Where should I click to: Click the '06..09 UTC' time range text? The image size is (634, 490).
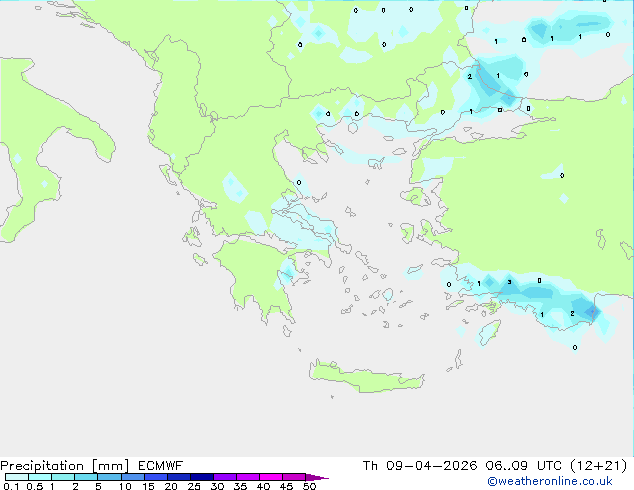pos(523,466)
